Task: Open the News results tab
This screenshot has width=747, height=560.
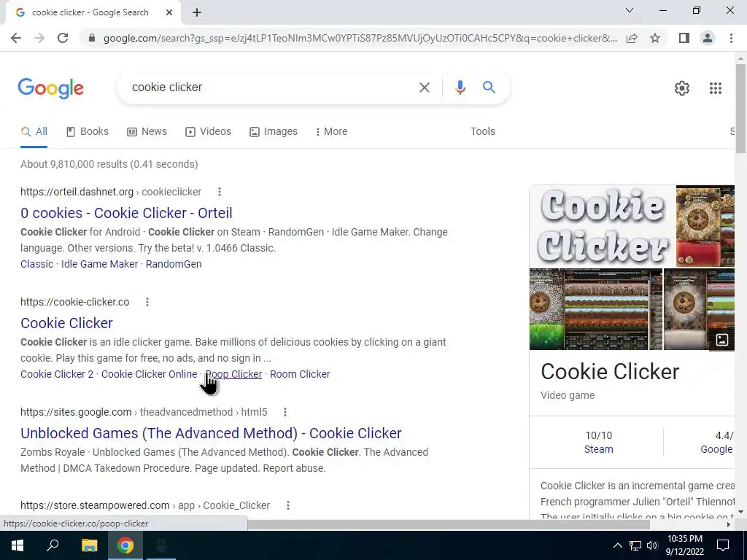Action: (x=147, y=131)
